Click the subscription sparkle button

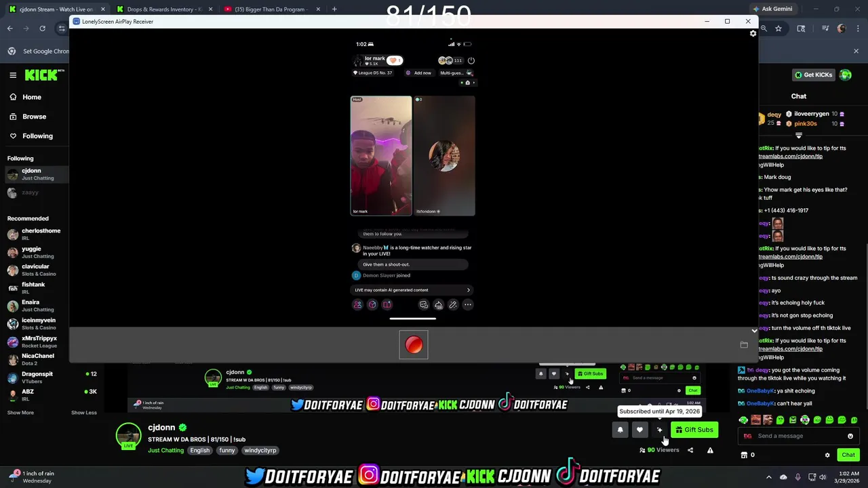(x=659, y=430)
